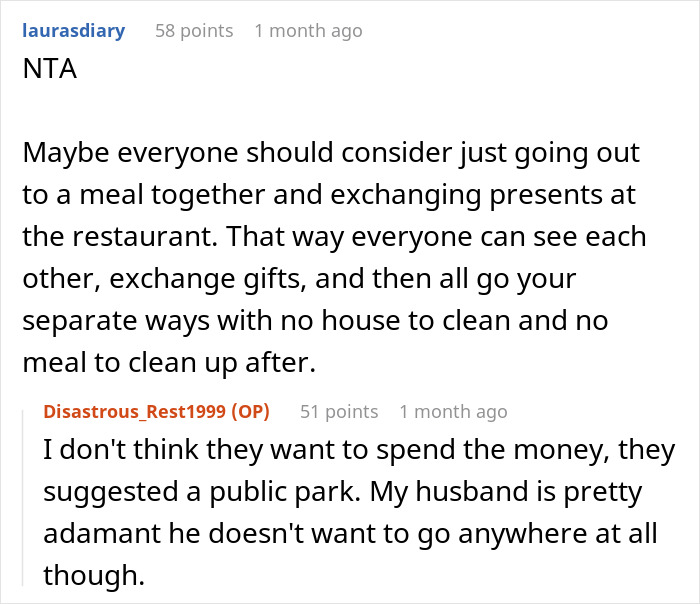This screenshot has width=700, height=604.
Task: Click the 51 points score on the reply
Action: (339, 411)
